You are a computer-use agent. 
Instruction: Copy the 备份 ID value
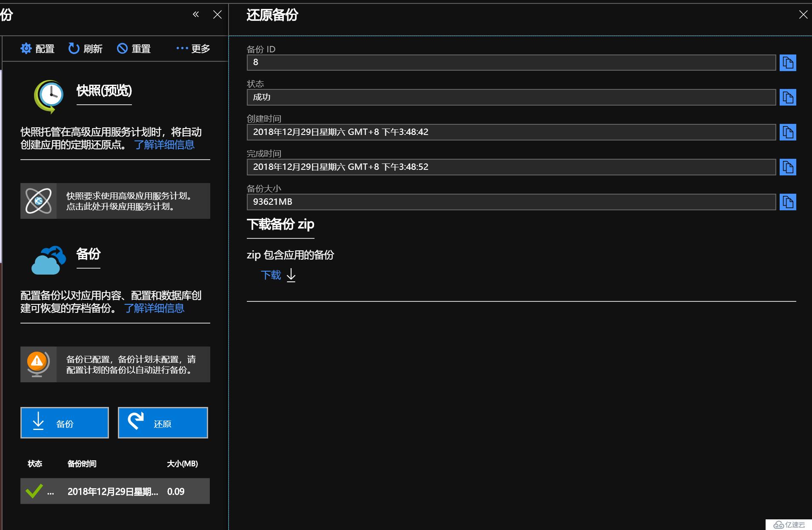[x=788, y=63]
